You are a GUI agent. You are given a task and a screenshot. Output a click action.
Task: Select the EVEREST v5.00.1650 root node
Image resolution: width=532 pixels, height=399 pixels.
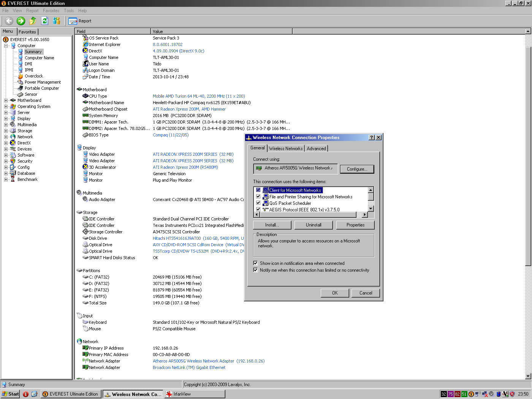(30, 40)
